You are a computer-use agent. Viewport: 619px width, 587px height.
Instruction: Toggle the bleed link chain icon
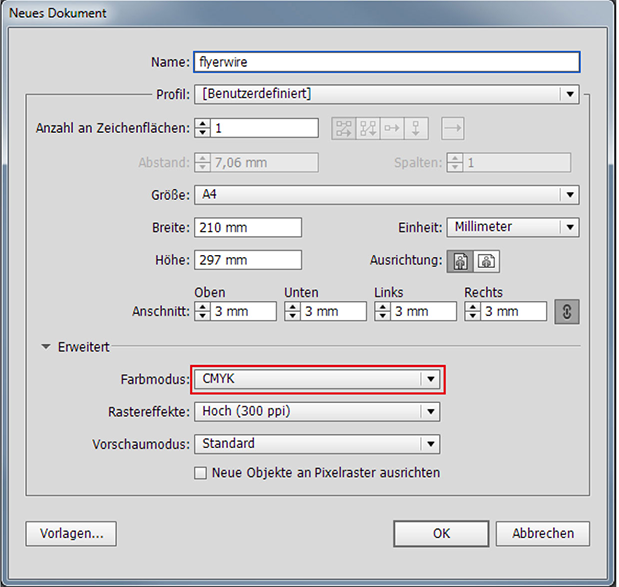(x=567, y=311)
